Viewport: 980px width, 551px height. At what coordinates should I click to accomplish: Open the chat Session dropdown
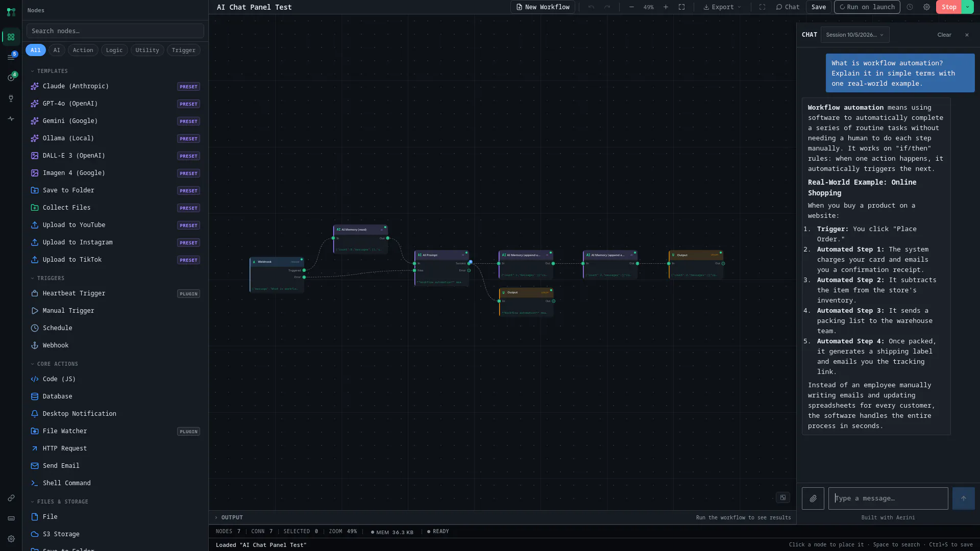click(x=854, y=35)
